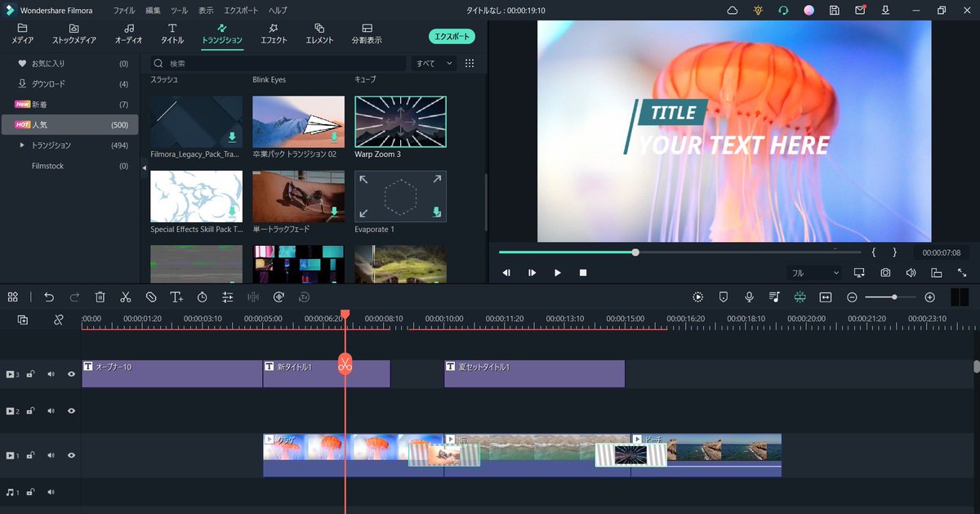The image size is (980, 514).
Task: Click the download icon in title bar
Action: click(885, 11)
